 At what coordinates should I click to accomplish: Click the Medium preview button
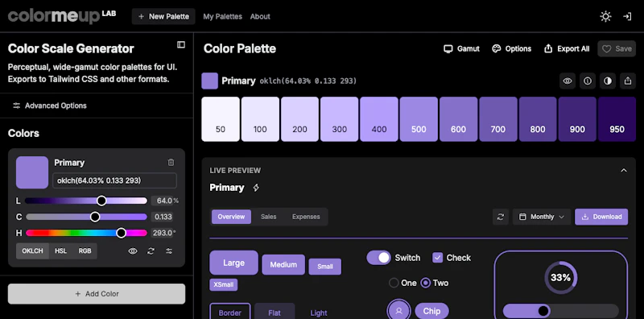(283, 265)
